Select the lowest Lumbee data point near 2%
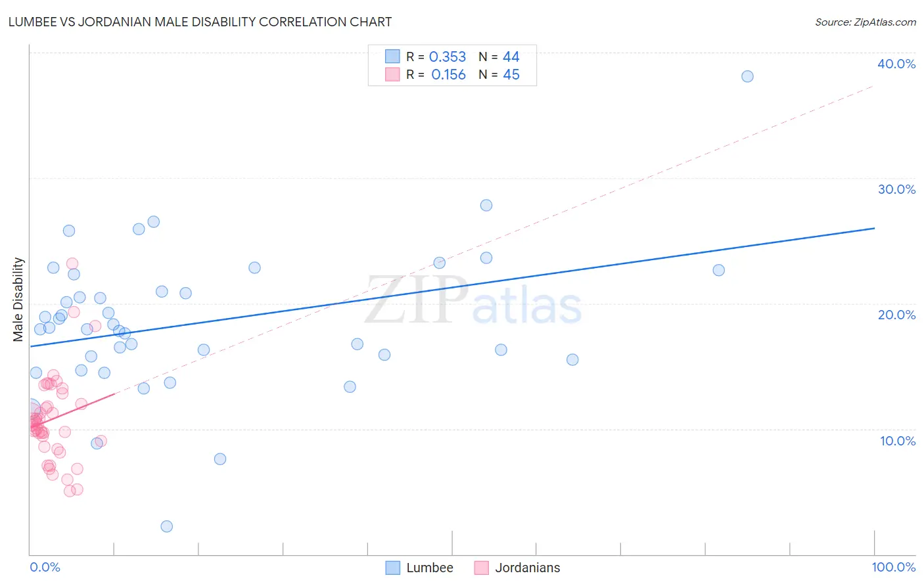The width and height of the screenshot is (924, 586). point(167,526)
